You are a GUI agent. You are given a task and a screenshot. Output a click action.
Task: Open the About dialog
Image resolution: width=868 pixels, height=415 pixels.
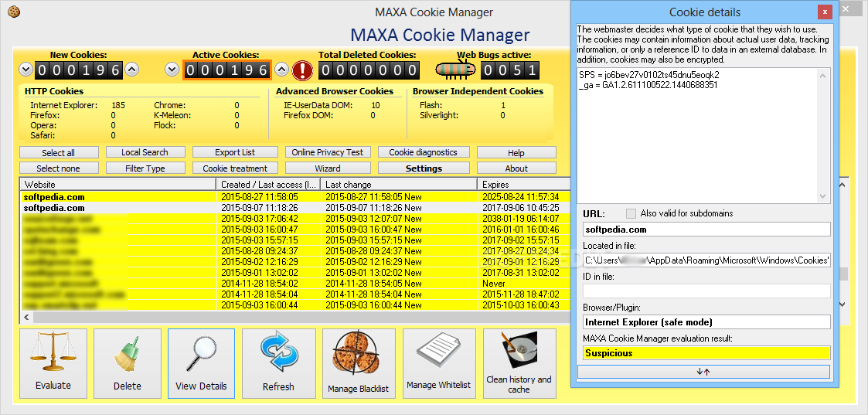[x=516, y=168]
